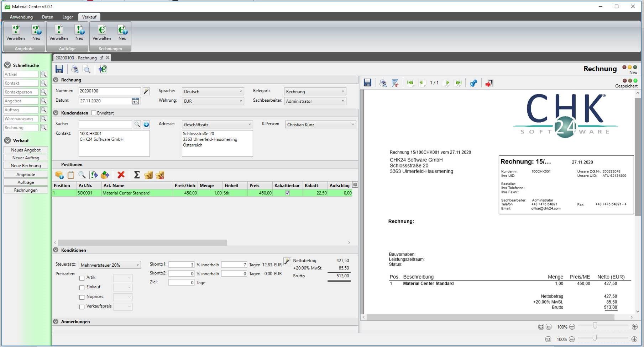
Task: Paste a position with the clipboard icon
Action: point(71,175)
